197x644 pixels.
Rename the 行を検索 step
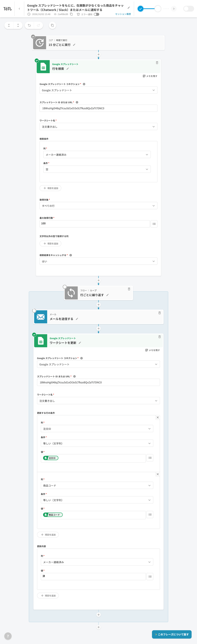(68, 69)
